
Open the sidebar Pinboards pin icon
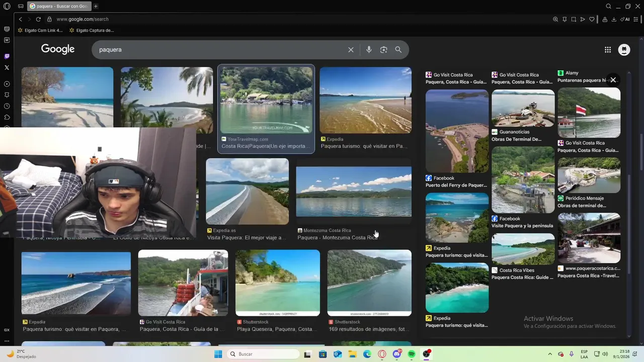click(x=7, y=95)
